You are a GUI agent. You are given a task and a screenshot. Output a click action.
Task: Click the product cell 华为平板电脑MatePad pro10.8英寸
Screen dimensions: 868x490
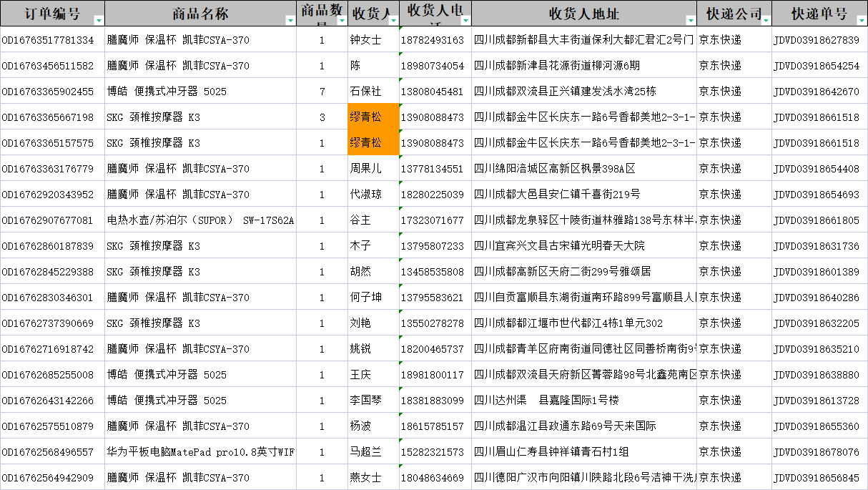pos(201,451)
